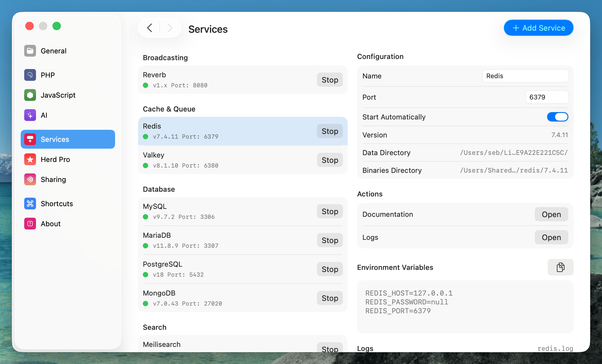Click the Shortcuts command-key icon

pos(30,204)
